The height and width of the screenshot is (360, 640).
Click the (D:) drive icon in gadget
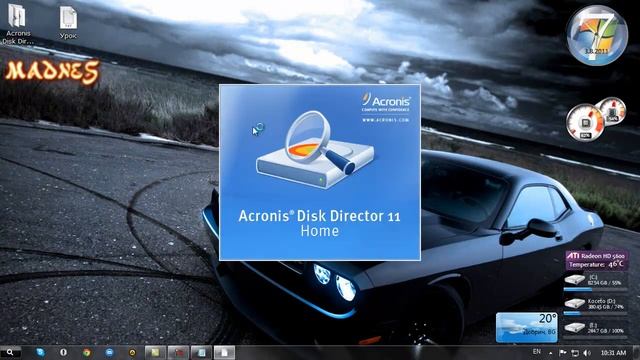tap(575, 304)
